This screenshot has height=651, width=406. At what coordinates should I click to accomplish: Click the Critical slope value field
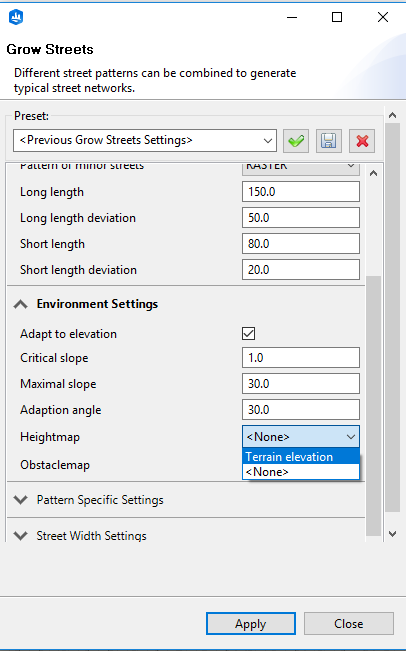tap(301, 358)
